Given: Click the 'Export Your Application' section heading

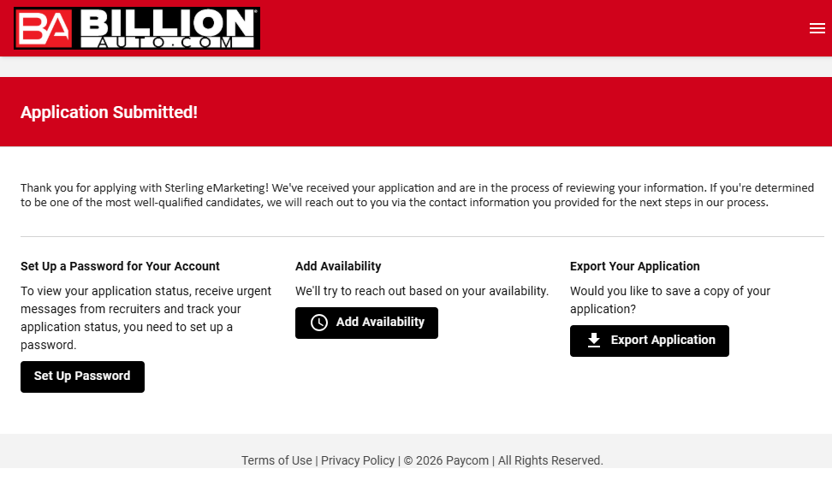Looking at the screenshot, I should pos(634,266).
